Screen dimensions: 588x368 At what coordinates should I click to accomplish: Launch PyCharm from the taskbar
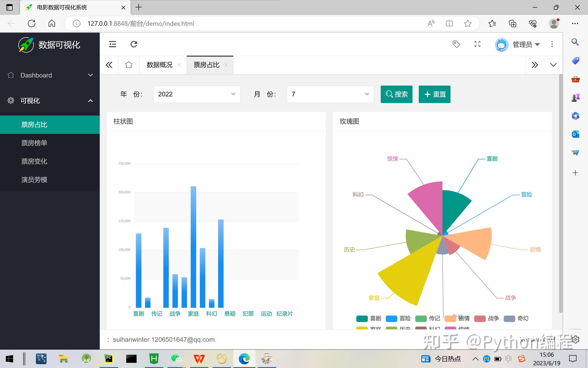pyautogui.click(x=109, y=359)
